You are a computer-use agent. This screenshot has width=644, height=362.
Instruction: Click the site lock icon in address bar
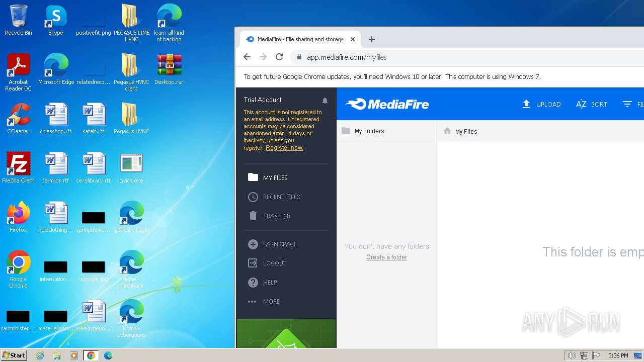point(299,57)
